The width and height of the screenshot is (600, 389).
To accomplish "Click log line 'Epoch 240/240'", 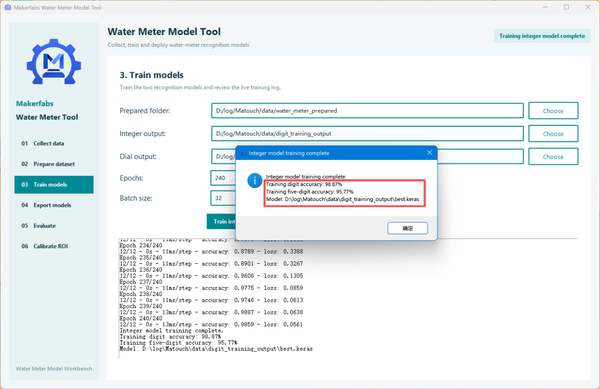I will [141, 319].
